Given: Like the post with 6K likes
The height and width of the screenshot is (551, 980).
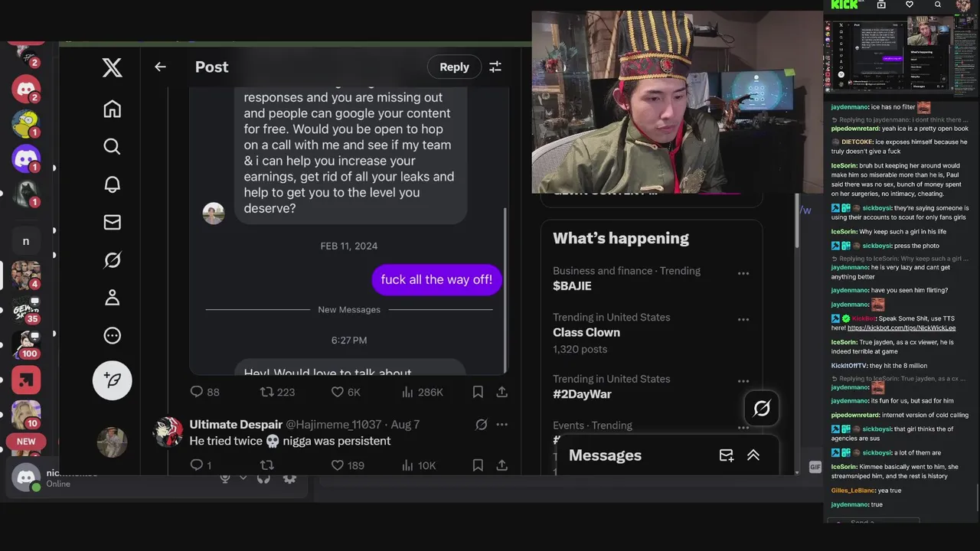Looking at the screenshot, I should tap(345, 392).
